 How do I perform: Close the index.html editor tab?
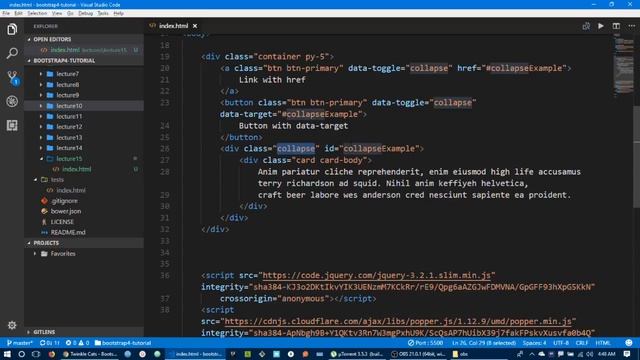195,26
